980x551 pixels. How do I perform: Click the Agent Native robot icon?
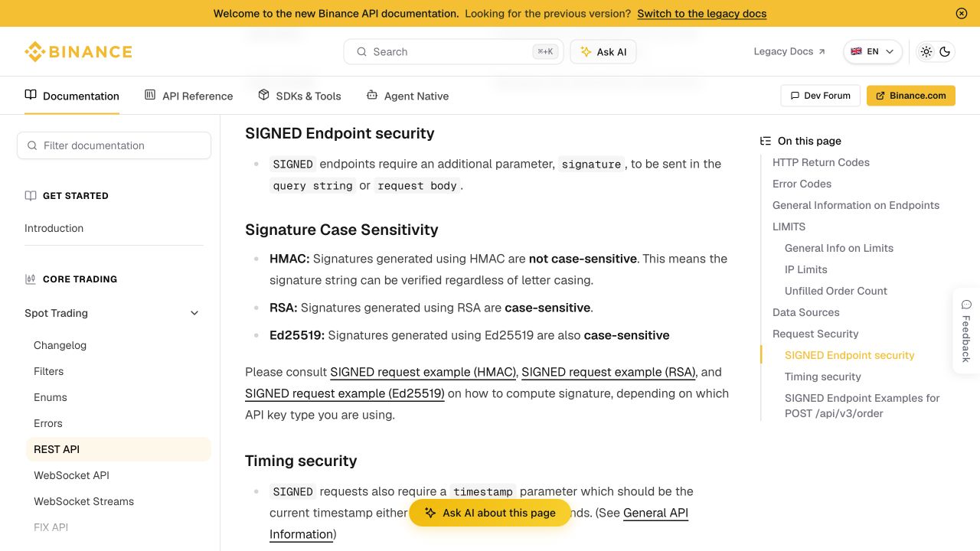tap(372, 95)
